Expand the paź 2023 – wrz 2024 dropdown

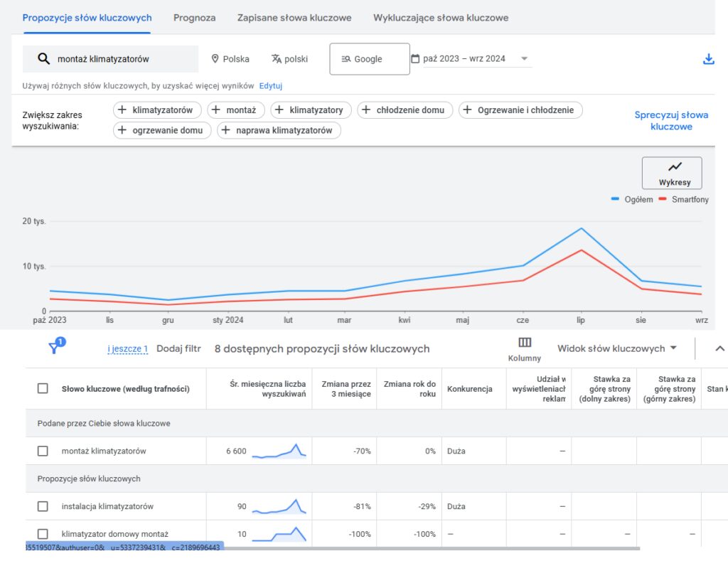click(524, 58)
